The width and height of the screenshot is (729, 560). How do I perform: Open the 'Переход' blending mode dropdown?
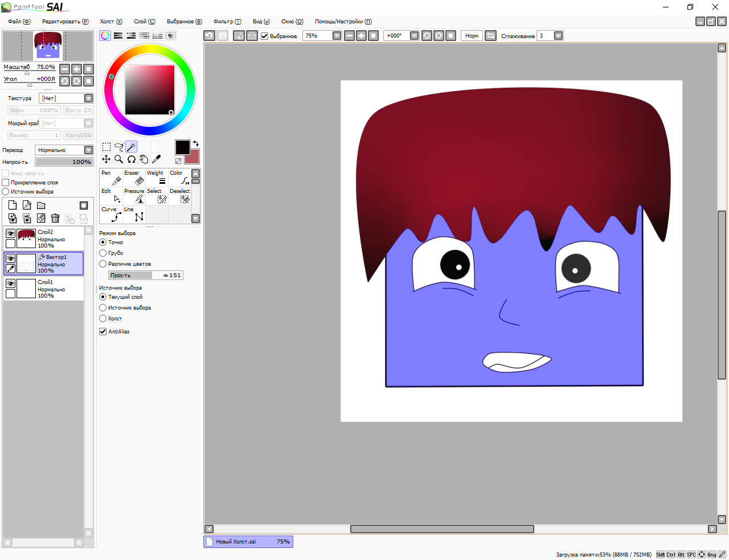tap(88, 150)
